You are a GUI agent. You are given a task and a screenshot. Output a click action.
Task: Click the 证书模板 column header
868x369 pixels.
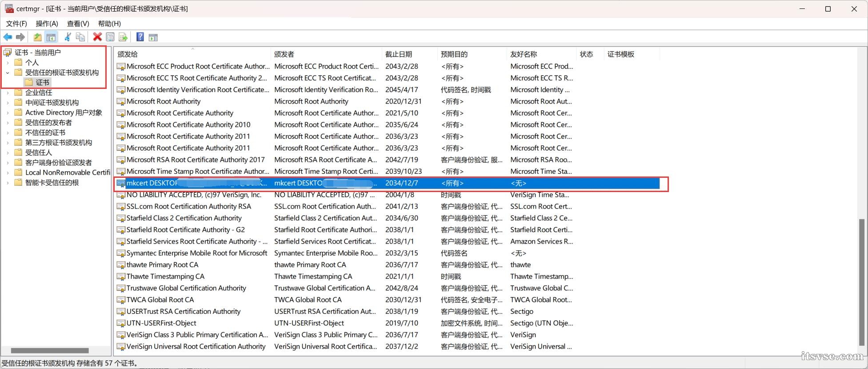click(x=632, y=54)
